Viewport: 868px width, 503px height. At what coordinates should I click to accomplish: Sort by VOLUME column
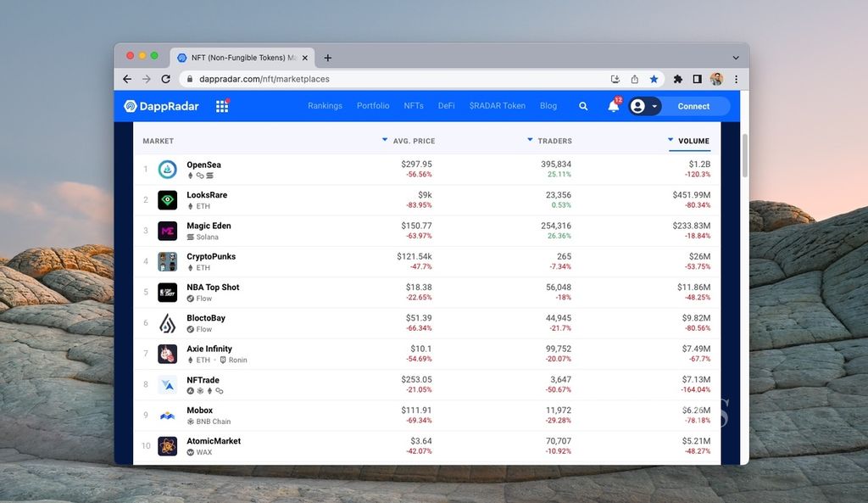coord(688,141)
